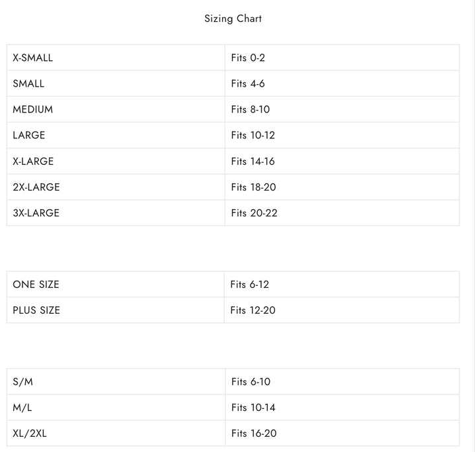Select the M/L size cell

tap(116, 407)
